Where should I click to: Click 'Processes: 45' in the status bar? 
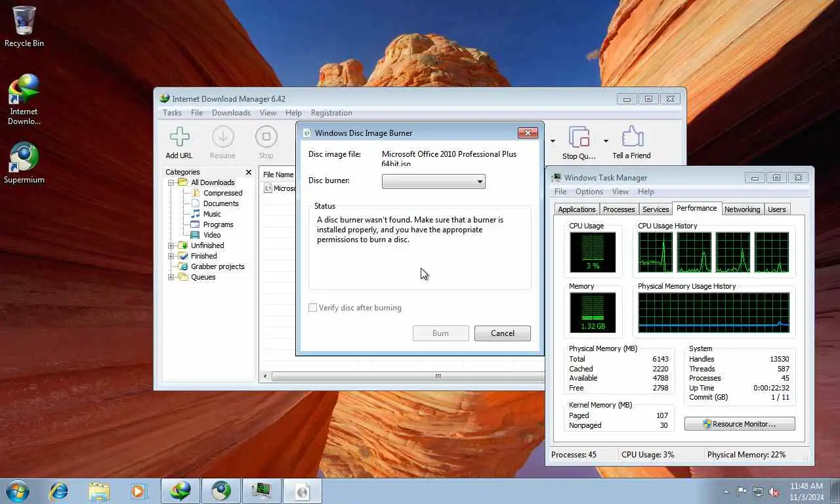point(574,455)
